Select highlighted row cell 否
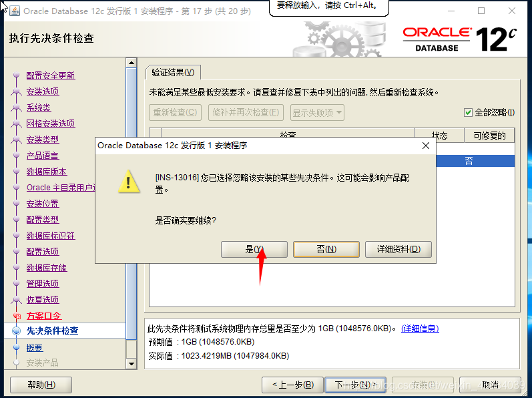This screenshot has height=398, width=532. click(x=469, y=161)
